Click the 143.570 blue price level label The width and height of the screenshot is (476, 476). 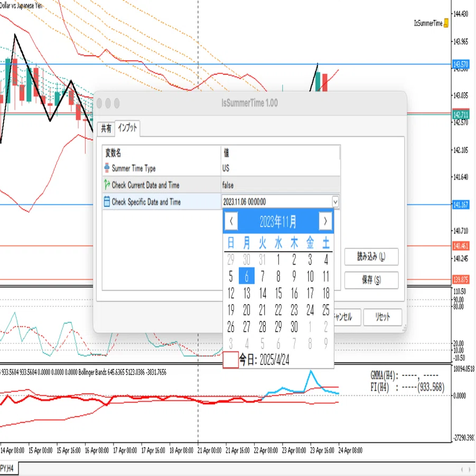coord(461,64)
